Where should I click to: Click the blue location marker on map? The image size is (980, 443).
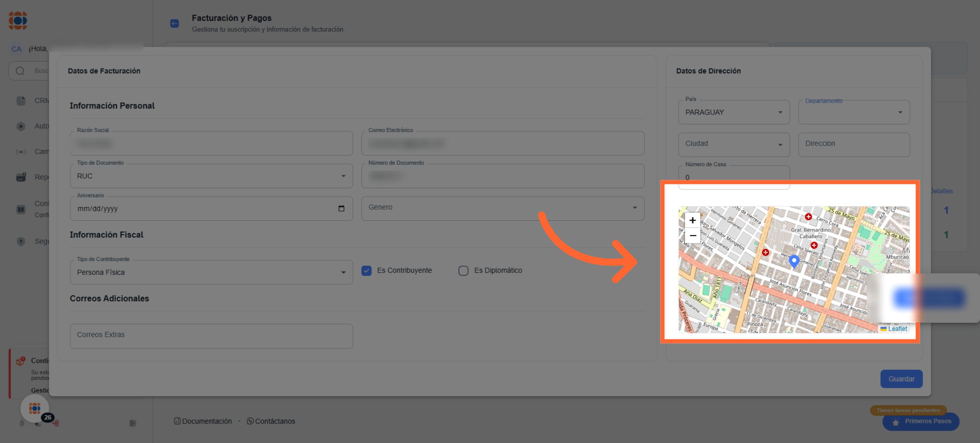[x=794, y=261]
